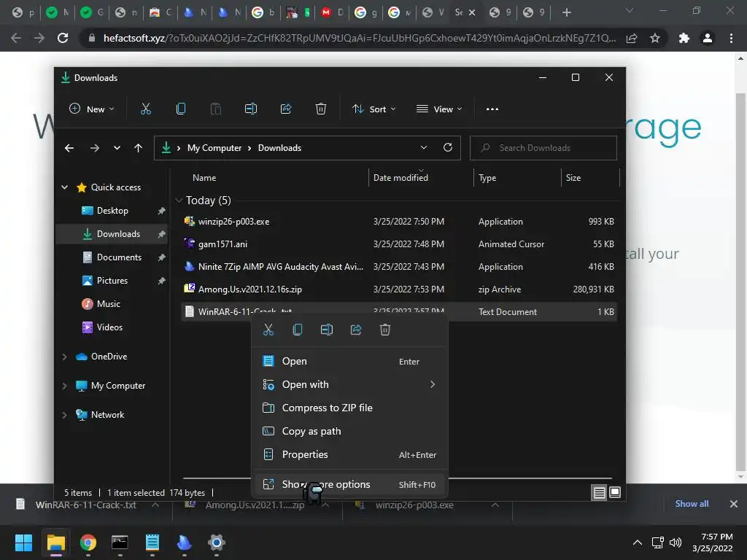Collapse the Quick access tree node
The height and width of the screenshot is (560, 747).
pyautogui.click(x=65, y=187)
